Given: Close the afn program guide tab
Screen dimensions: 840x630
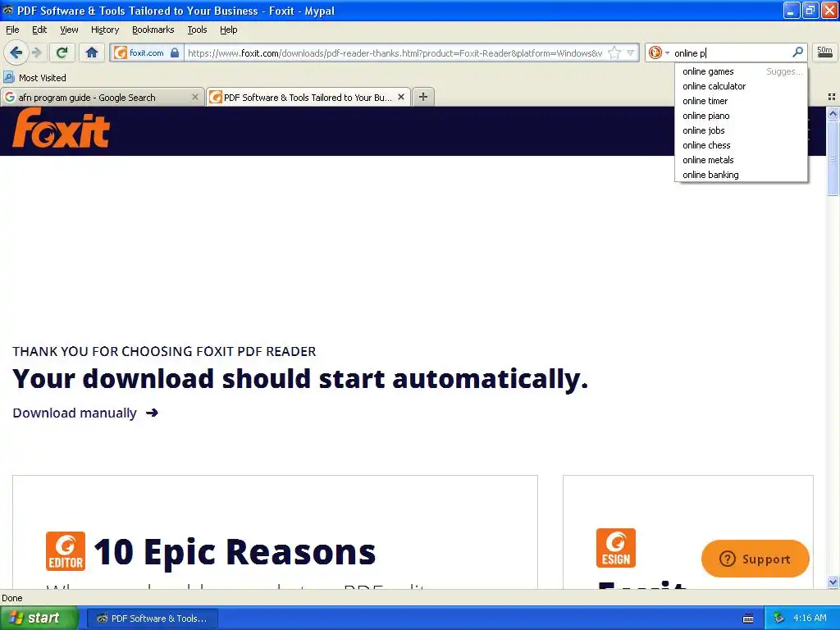Looking at the screenshot, I should pyautogui.click(x=195, y=97).
